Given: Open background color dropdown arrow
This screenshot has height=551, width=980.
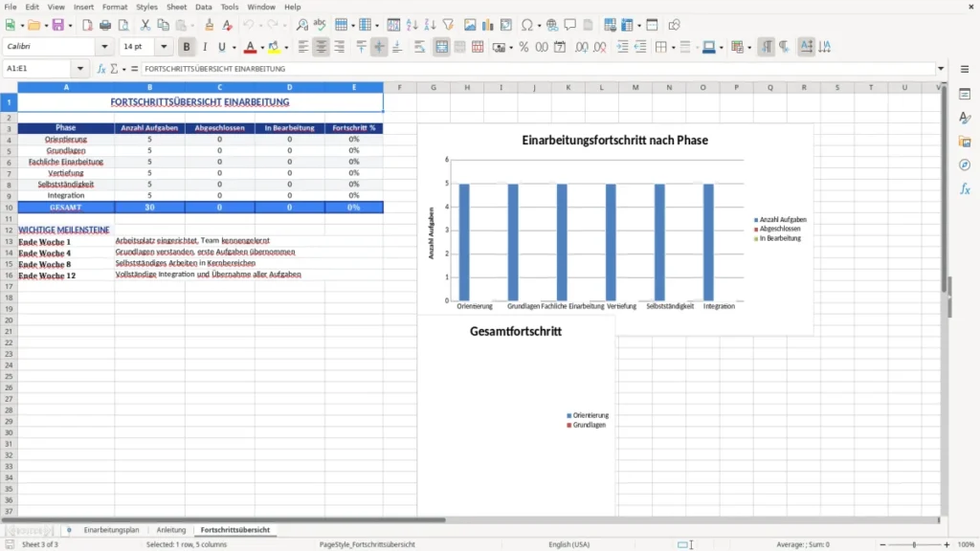Looking at the screenshot, I should 286,48.
